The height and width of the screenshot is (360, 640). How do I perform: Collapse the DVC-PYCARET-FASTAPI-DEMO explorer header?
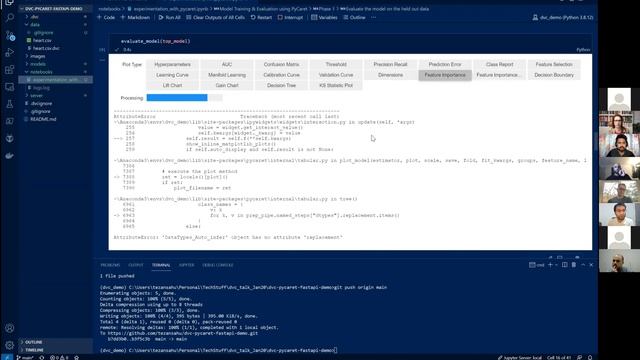[55, 9]
